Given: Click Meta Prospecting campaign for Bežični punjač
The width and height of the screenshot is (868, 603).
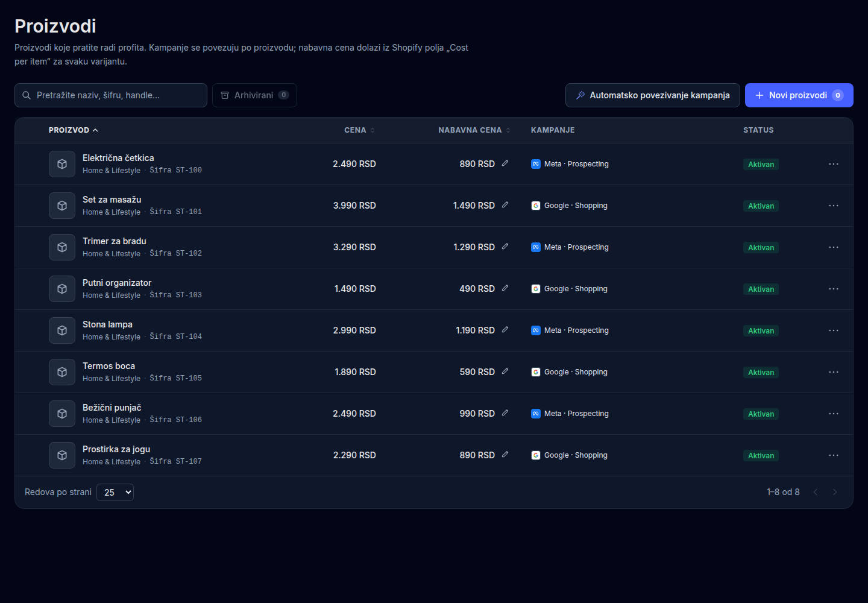Looking at the screenshot, I should pos(570,414).
